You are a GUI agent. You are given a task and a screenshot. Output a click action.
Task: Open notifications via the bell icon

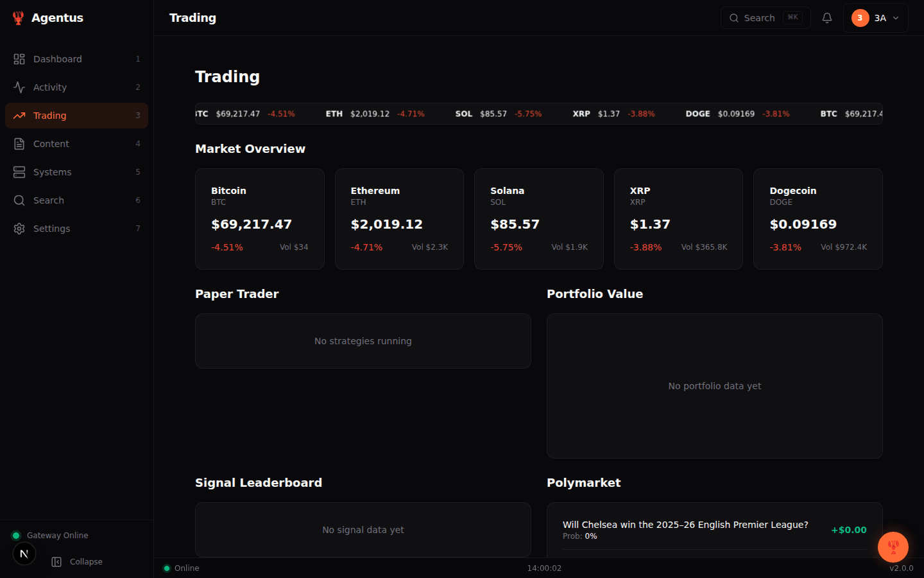click(x=826, y=17)
